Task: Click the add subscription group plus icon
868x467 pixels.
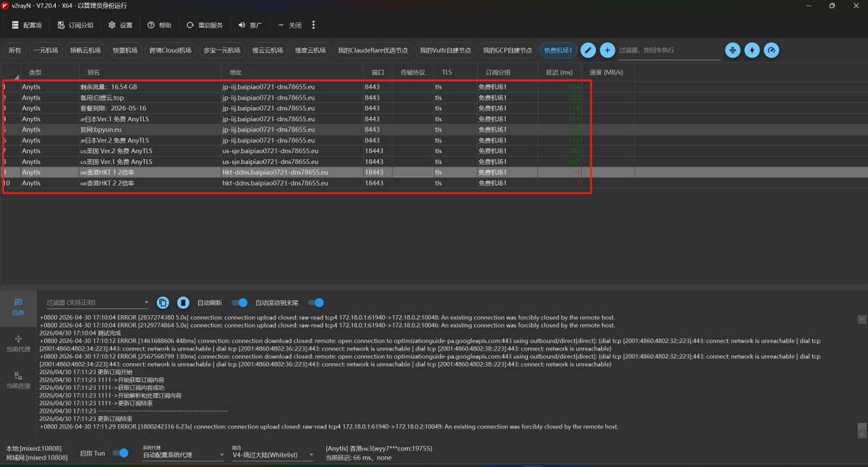Action: [608, 50]
